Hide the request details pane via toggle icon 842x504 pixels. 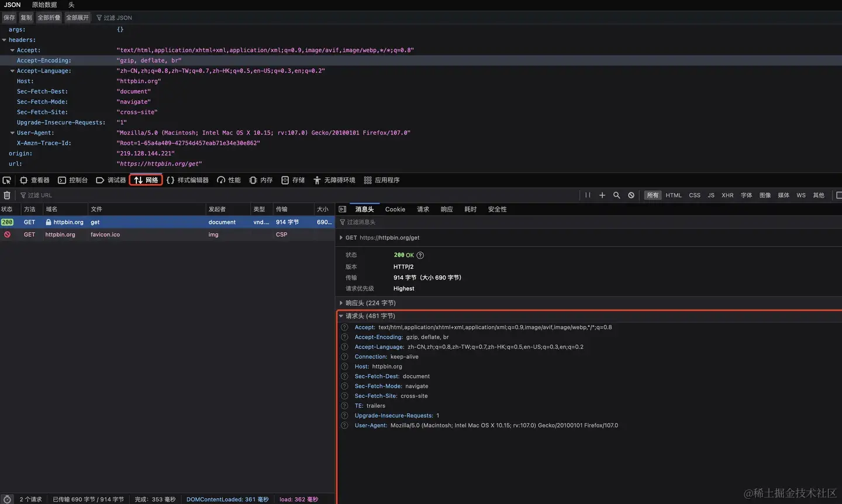click(x=343, y=209)
